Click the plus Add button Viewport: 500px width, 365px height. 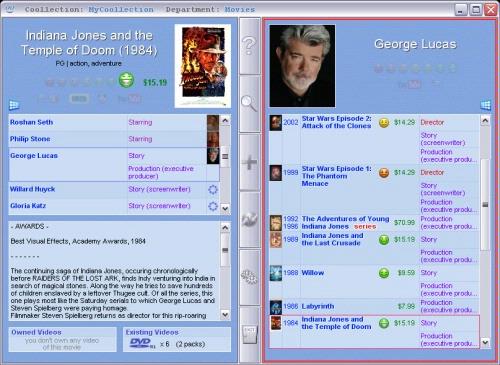(x=250, y=162)
